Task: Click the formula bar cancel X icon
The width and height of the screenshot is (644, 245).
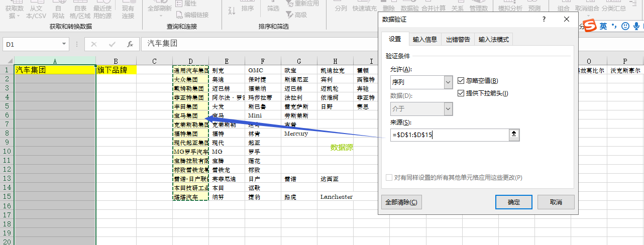Action: click(93, 44)
